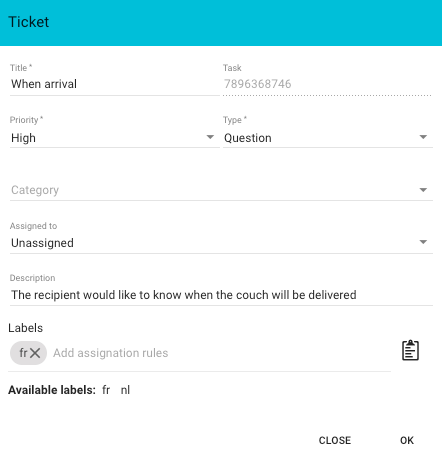Open the Unassigned assignee selector
This screenshot has width=442, height=453.
tap(221, 243)
